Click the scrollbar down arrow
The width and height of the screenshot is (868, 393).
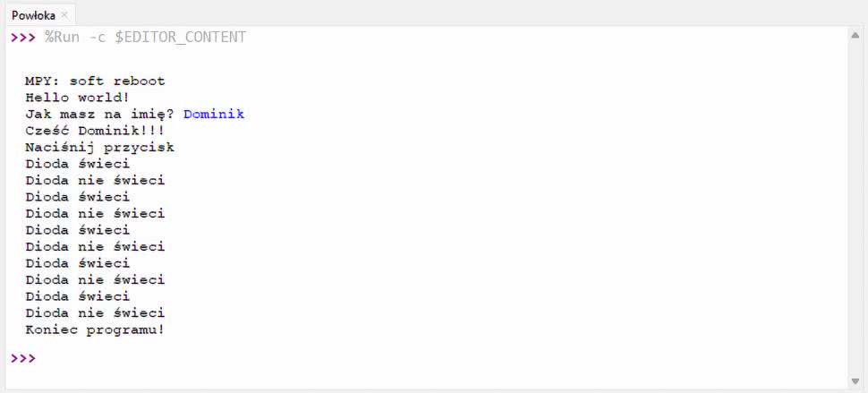pyautogui.click(x=855, y=380)
